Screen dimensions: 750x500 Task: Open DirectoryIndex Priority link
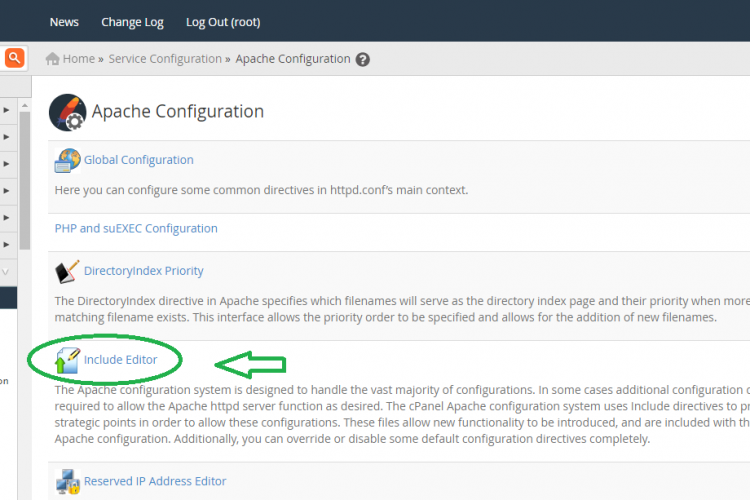(143, 271)
